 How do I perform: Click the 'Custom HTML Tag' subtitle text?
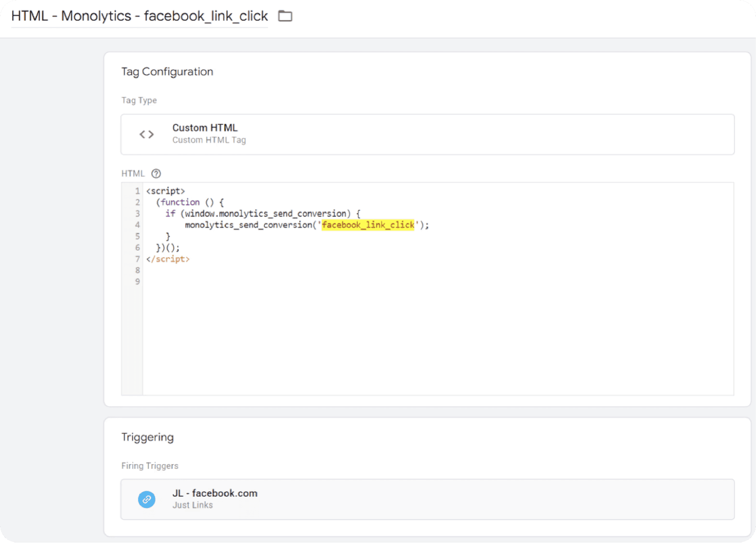pyautogui.click(x=209, y=140)
